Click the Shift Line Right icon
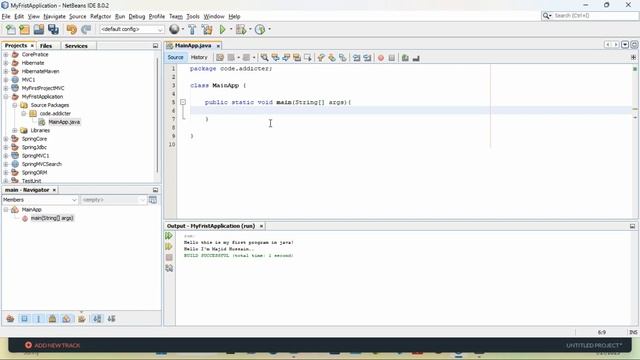Viewport: 640px width, 360px height. (x=367, y=58)
